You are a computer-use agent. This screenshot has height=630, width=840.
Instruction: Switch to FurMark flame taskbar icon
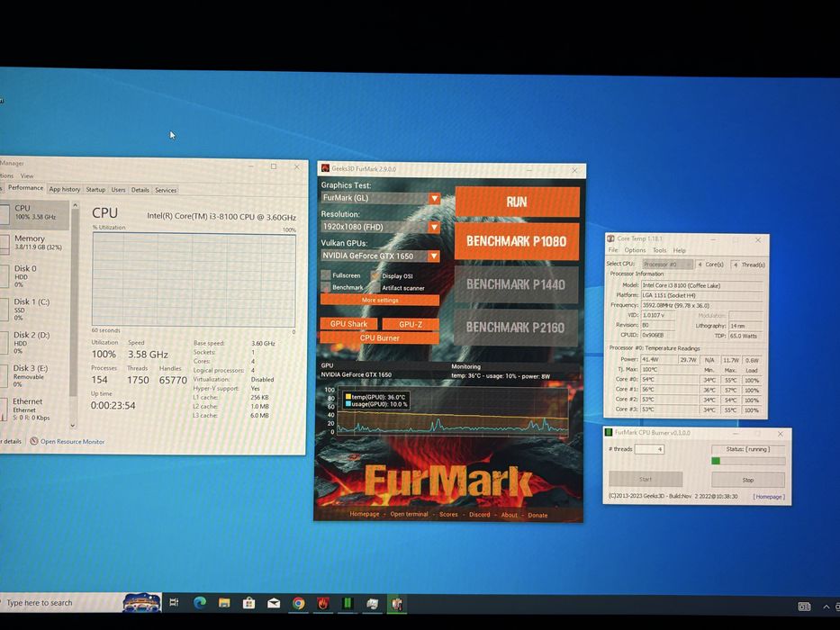point(323,604)
